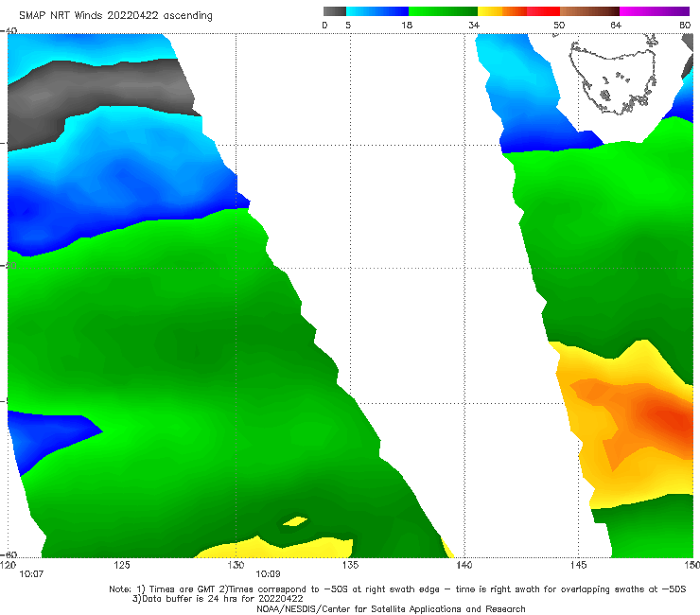Click the color bar label '18'
Screen dimensions: 700x615
point(407,25)
